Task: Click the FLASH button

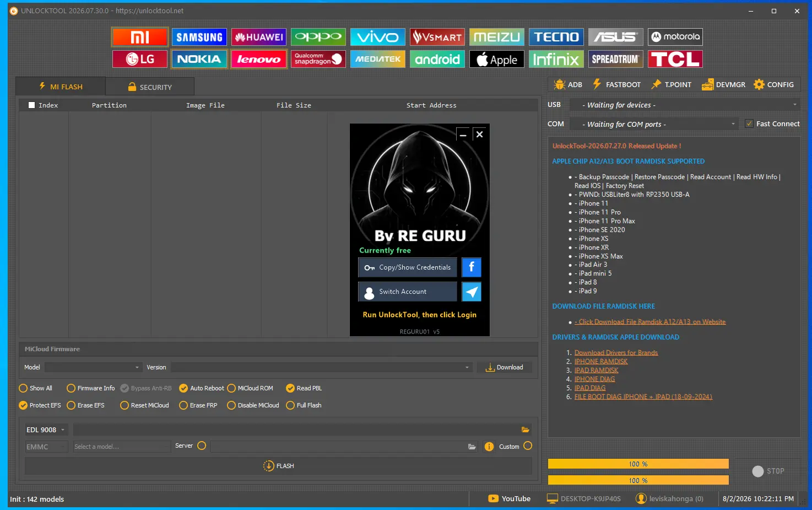Action: (278, 466)
